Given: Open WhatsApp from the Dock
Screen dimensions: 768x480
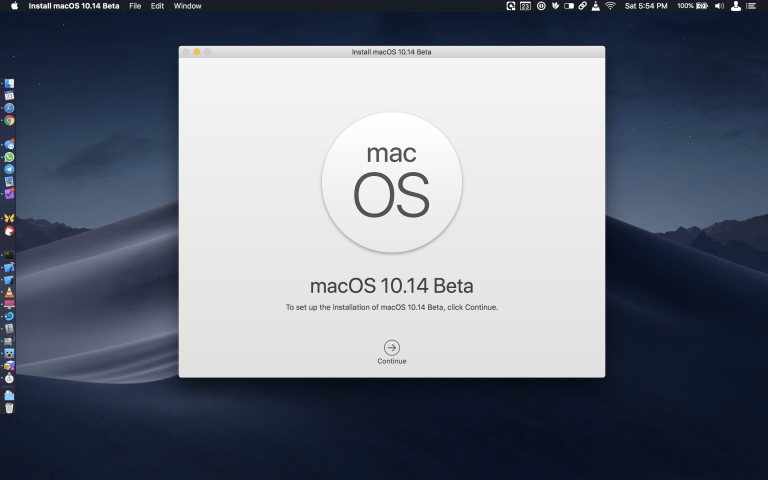Looking at the screenshot, I should (9, 157).
